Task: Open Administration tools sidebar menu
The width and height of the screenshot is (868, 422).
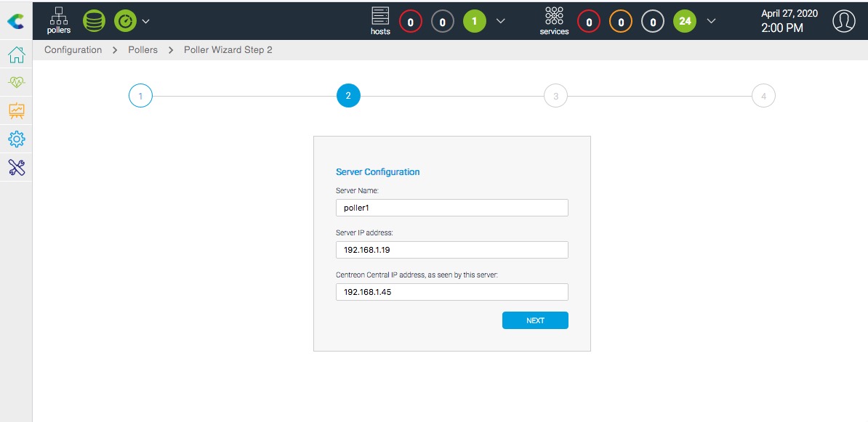Action: click(16, 167)
